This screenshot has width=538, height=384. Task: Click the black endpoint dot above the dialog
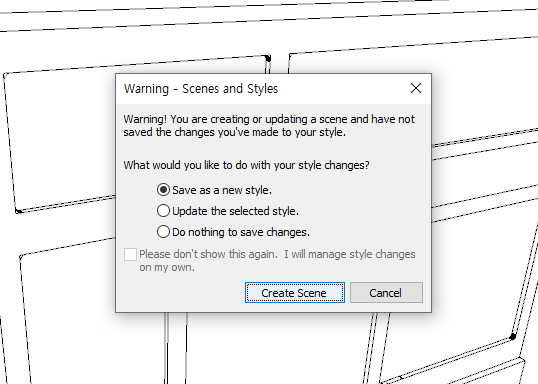(x=268, y=58)
